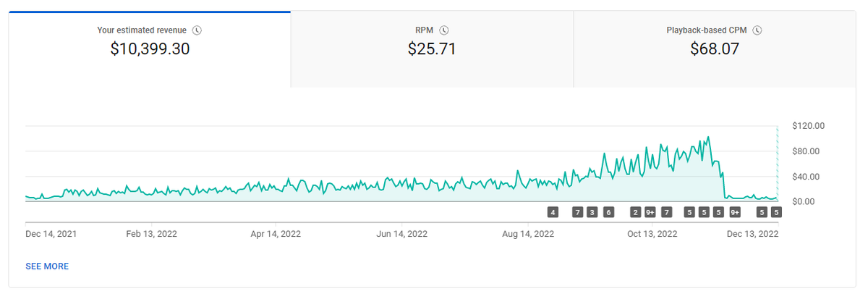The image size is (868, 294).
Task: Open the video marker labeled 4
Action: click(553, 212)
